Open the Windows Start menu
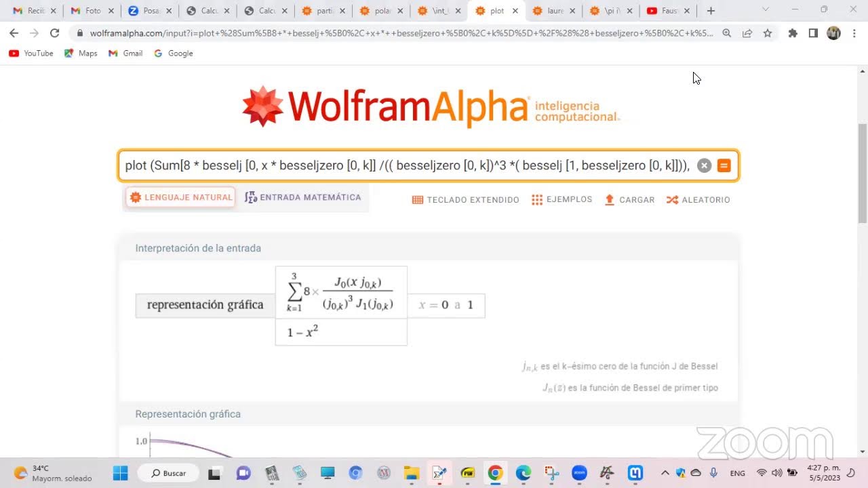868x488 pixels. pos(120,473)
